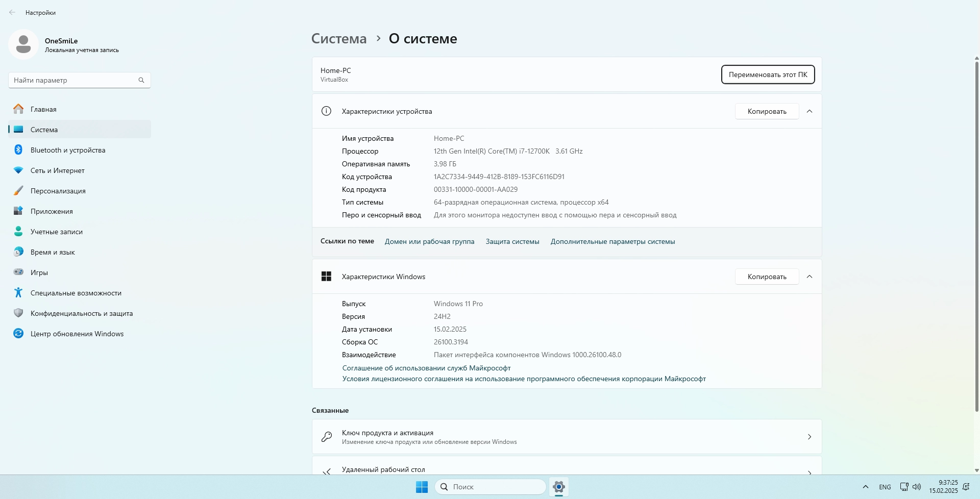
Task: Open Защита системы link
Action: 512,241
